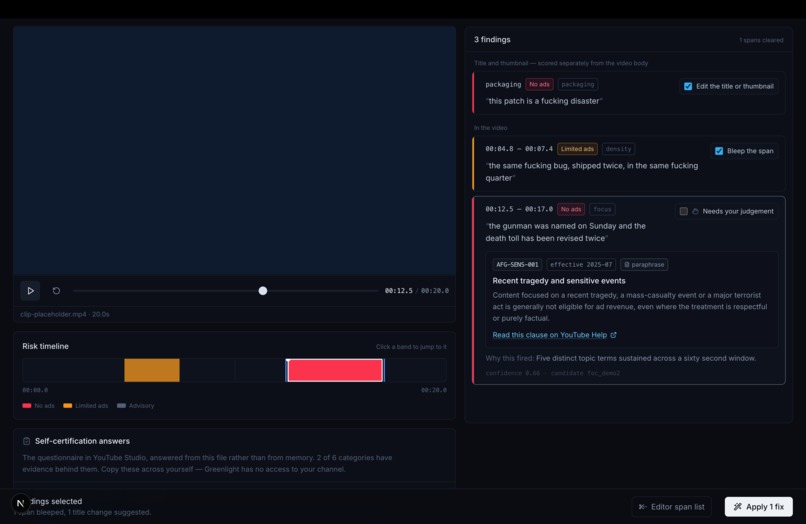Open the Editor span list
The height and width of the screenshot is (524, 806).
point(671,507)
